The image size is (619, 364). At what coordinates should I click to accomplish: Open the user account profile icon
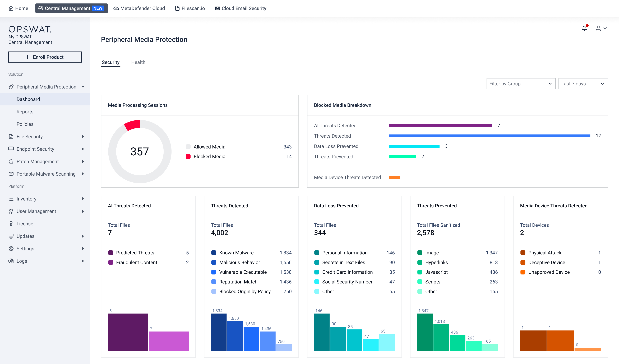click(598, 29)
